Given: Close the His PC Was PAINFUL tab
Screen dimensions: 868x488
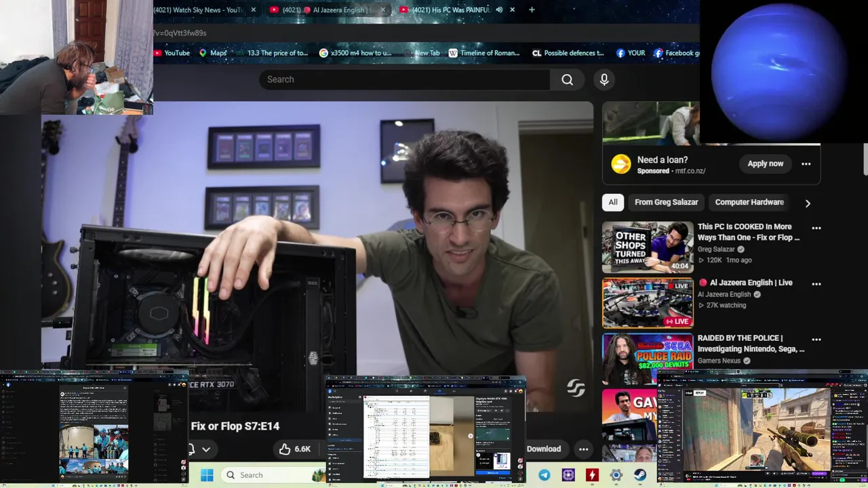Looking at the screenshot, I should 512,9.
